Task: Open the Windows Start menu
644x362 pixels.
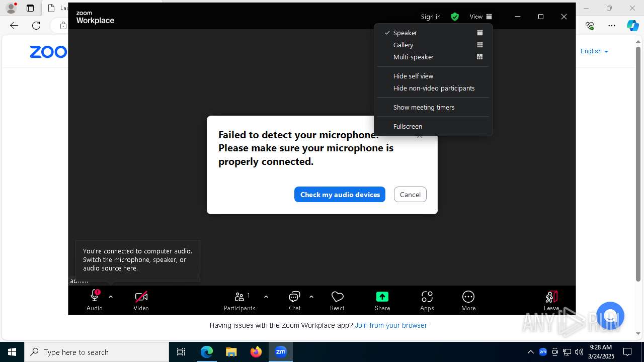Action: coord(12,352)
